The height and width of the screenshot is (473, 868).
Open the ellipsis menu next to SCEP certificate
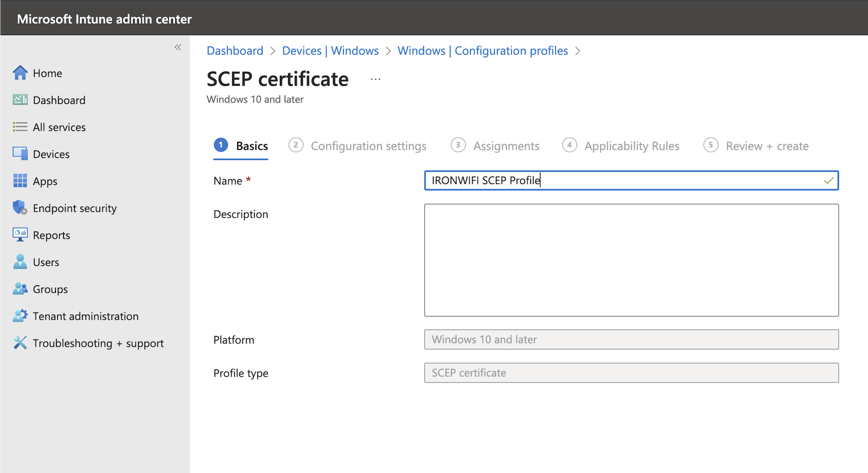[375, 79]
